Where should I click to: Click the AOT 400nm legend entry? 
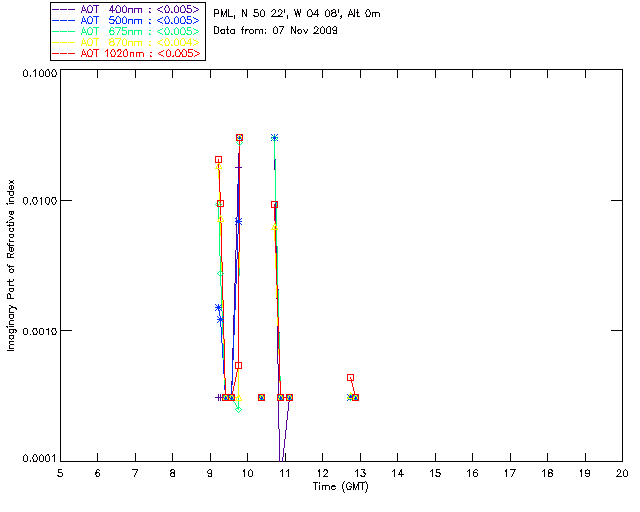point(127,9)
